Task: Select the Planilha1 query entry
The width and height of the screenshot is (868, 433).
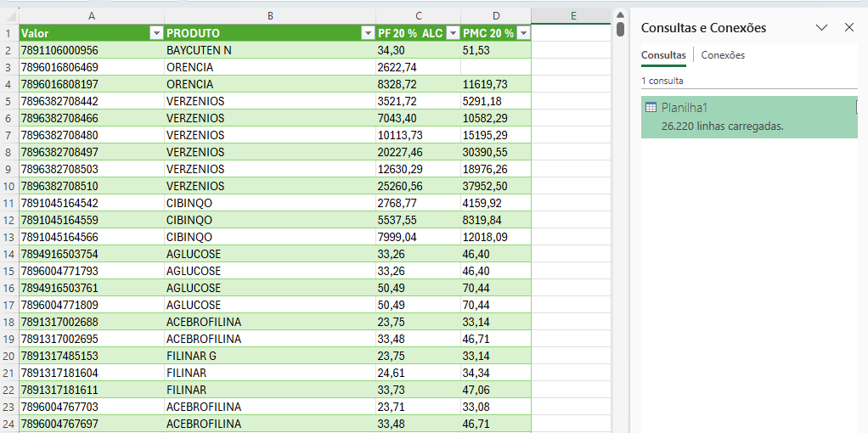Action: click(749, 117)
